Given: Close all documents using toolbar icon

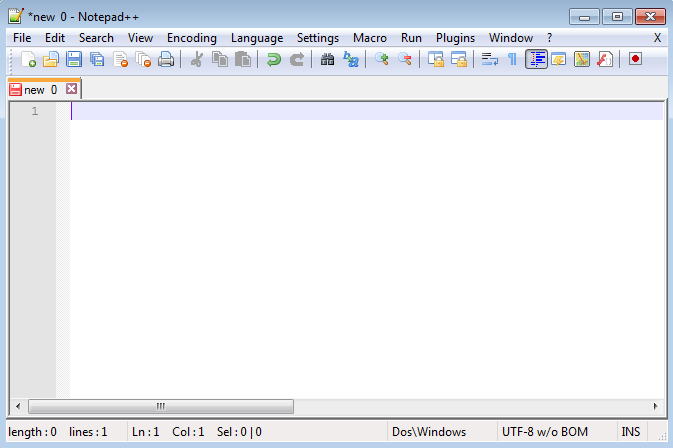Looking at the screenshot, I should pyautogui.click(x=143, y=59).
